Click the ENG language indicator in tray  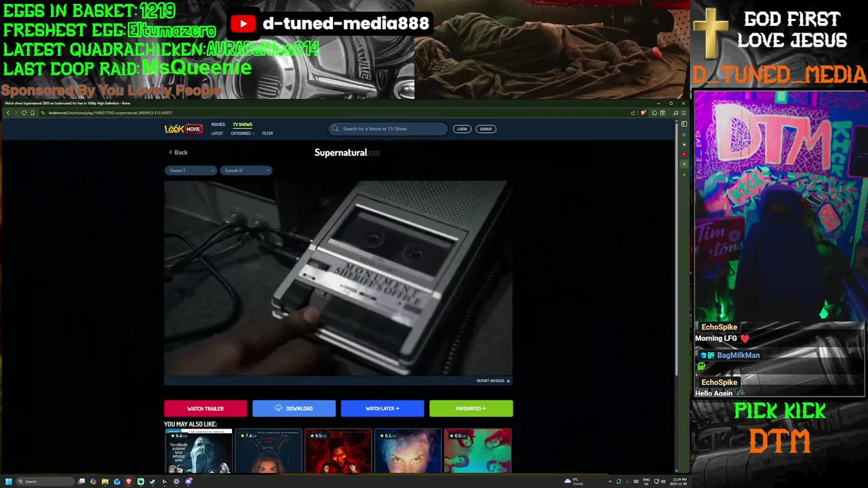[x=646, y=481]
